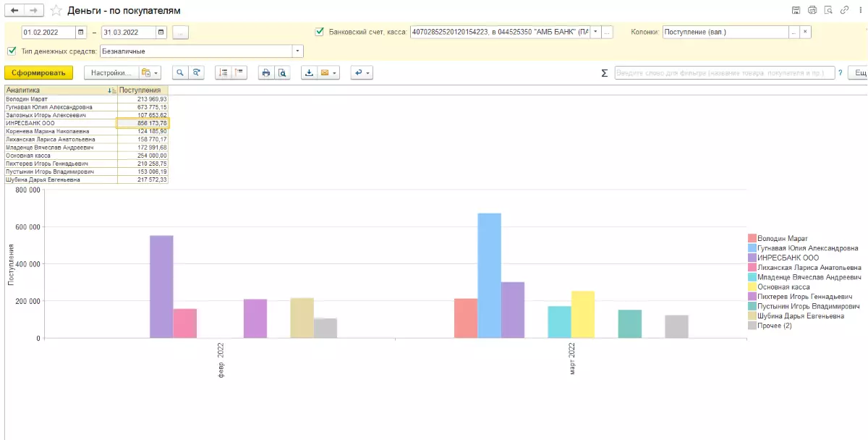Click the print report icon
The width and height of the screenshot is (868, 440).
(x=266, y=73)
